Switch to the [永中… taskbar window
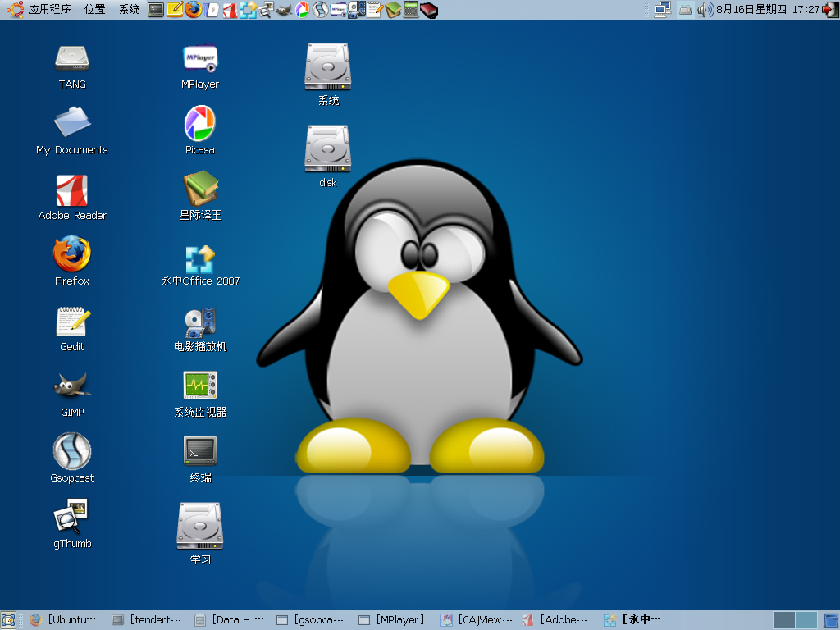The image size is (840, 630). click(x=632, y=620)
